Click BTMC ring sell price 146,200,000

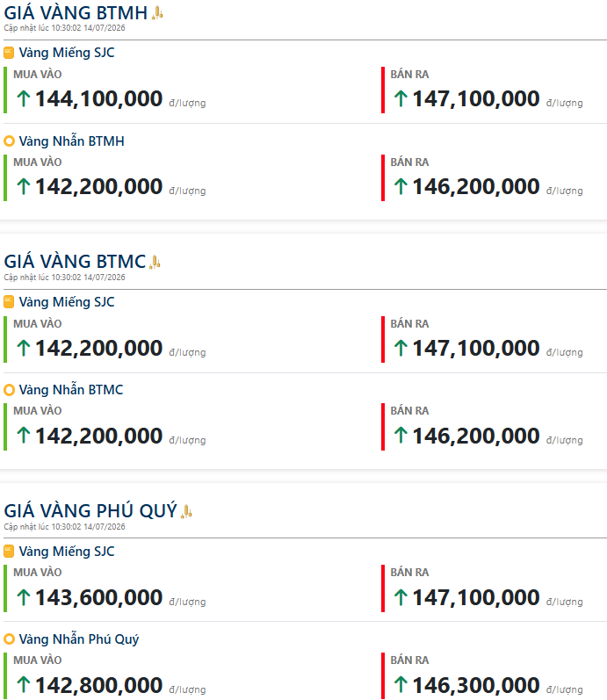476,437
